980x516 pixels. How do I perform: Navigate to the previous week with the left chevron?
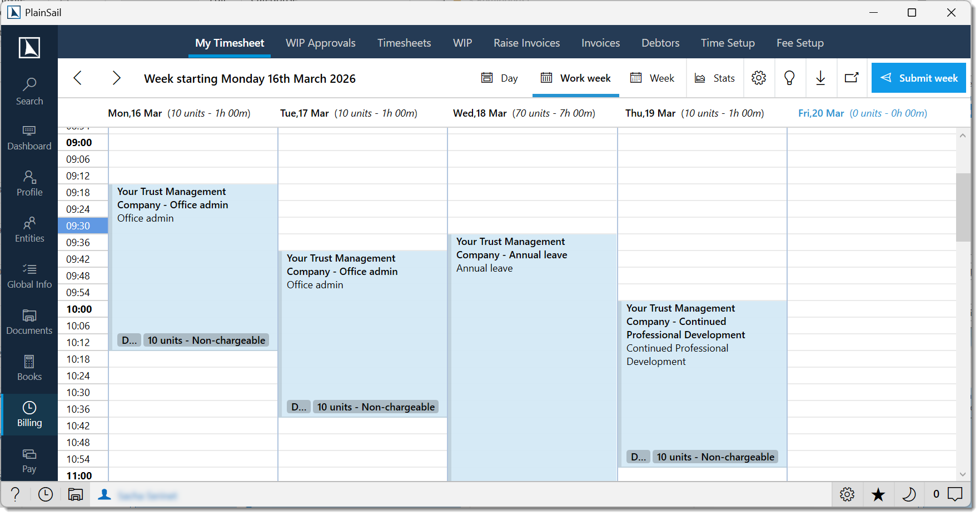[x=77, y=78]
